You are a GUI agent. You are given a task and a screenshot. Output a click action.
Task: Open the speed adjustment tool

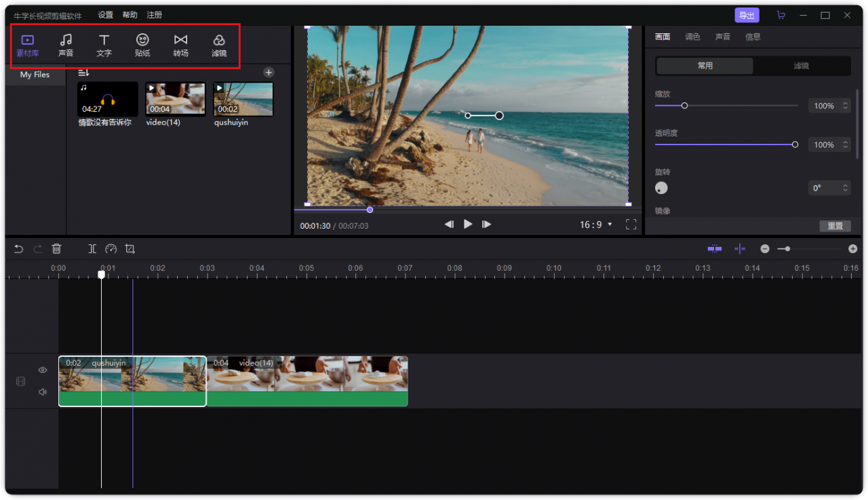point(111,249)
